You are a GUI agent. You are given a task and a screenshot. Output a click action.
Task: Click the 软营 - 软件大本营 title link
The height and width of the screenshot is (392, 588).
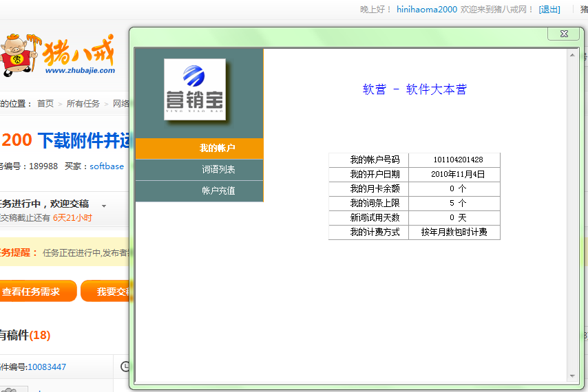click(414, 89)
